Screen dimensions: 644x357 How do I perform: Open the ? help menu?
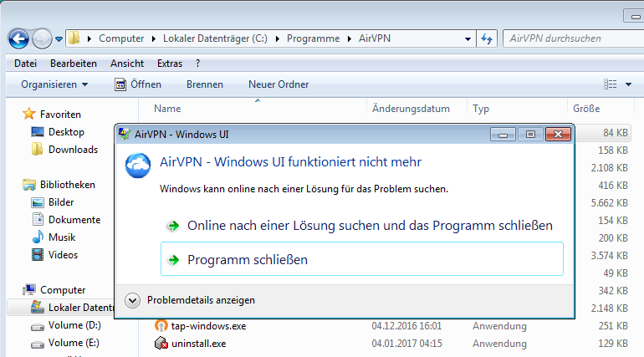[x=198, y=64]
